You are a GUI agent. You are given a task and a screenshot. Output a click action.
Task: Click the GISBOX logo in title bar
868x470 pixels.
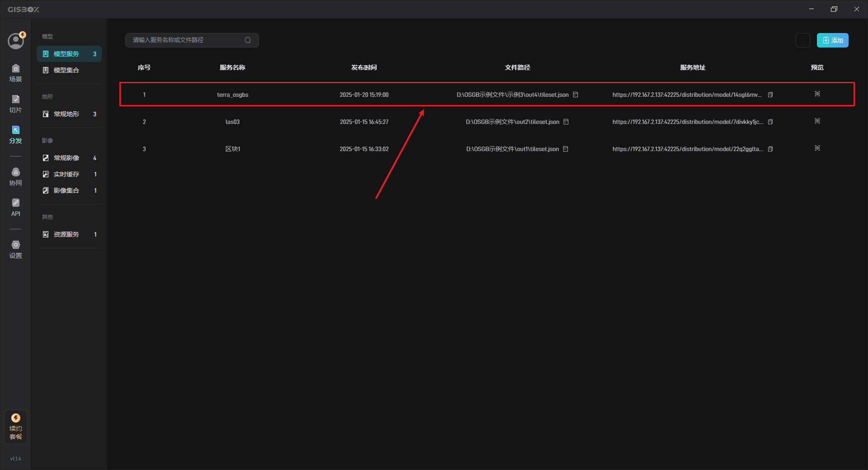point(24,9)
